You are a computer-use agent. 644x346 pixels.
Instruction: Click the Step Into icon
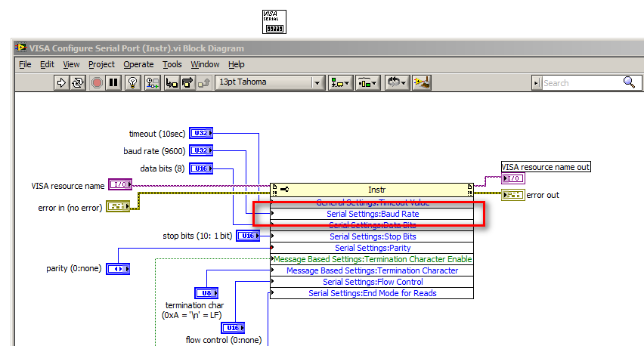click(172, 82)
